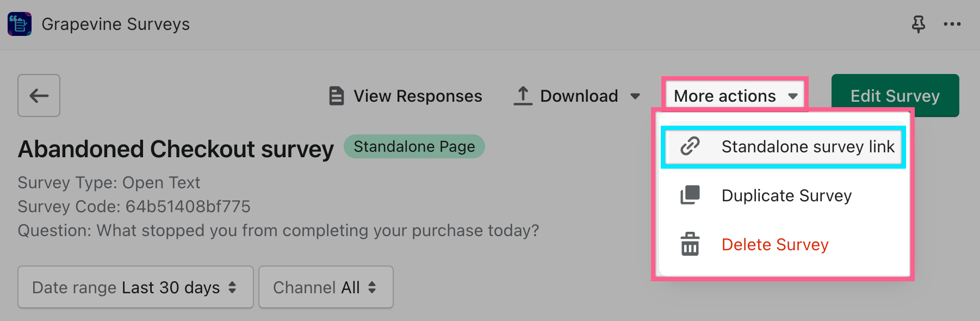
Task: Click the trash can icon
Action: (x=690, y=244)
